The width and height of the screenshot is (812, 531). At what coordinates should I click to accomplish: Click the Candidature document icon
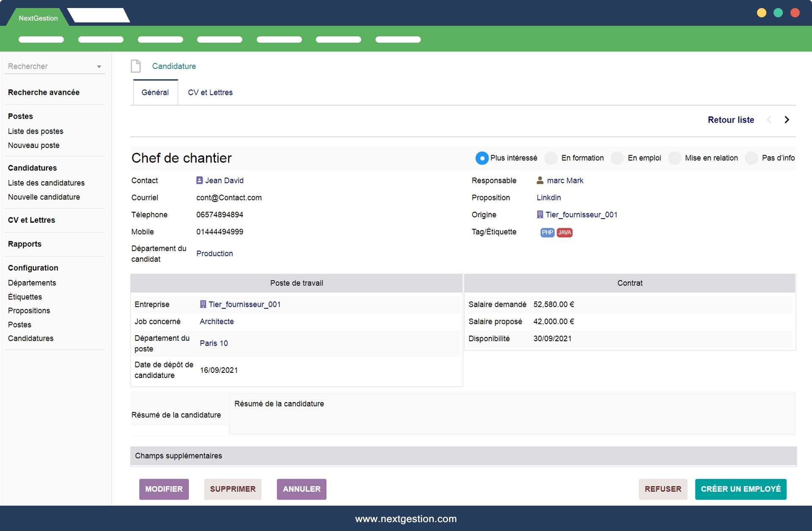[136, 66]
